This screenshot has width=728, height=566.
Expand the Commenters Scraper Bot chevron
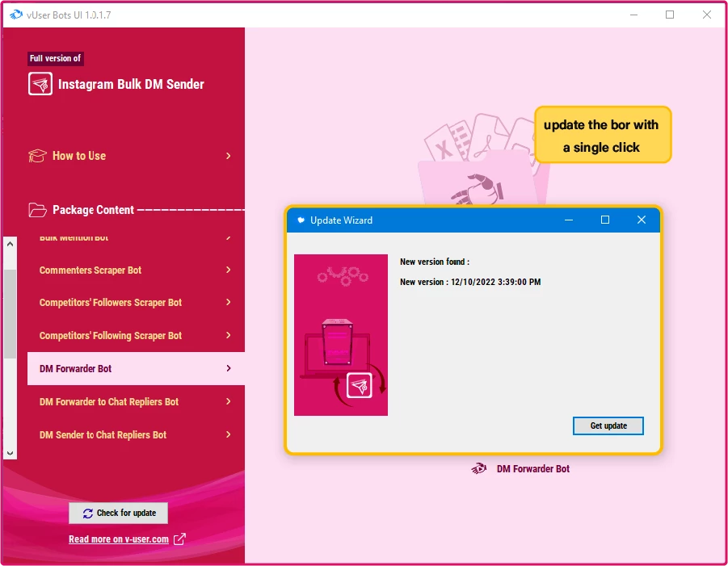228,270
